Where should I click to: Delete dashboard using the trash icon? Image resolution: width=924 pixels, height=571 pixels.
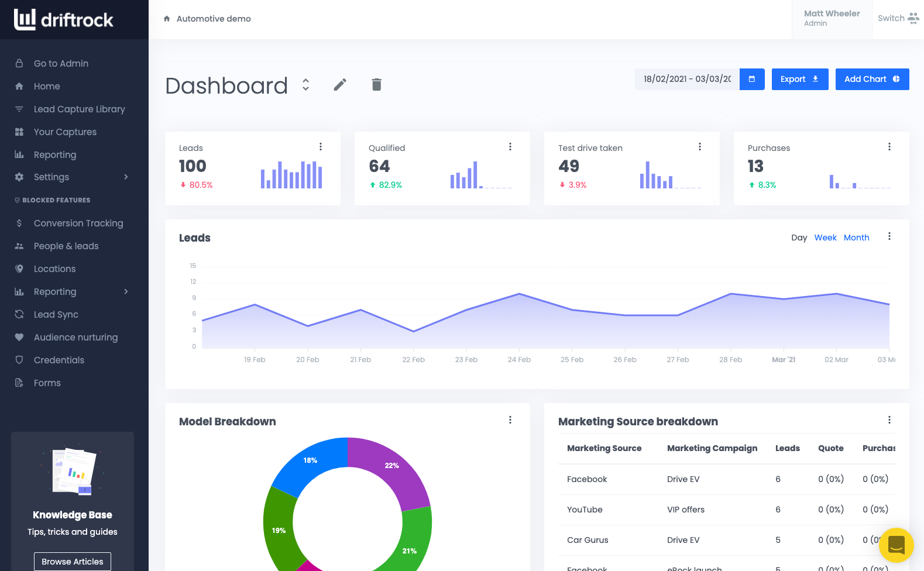pos(376,85)
